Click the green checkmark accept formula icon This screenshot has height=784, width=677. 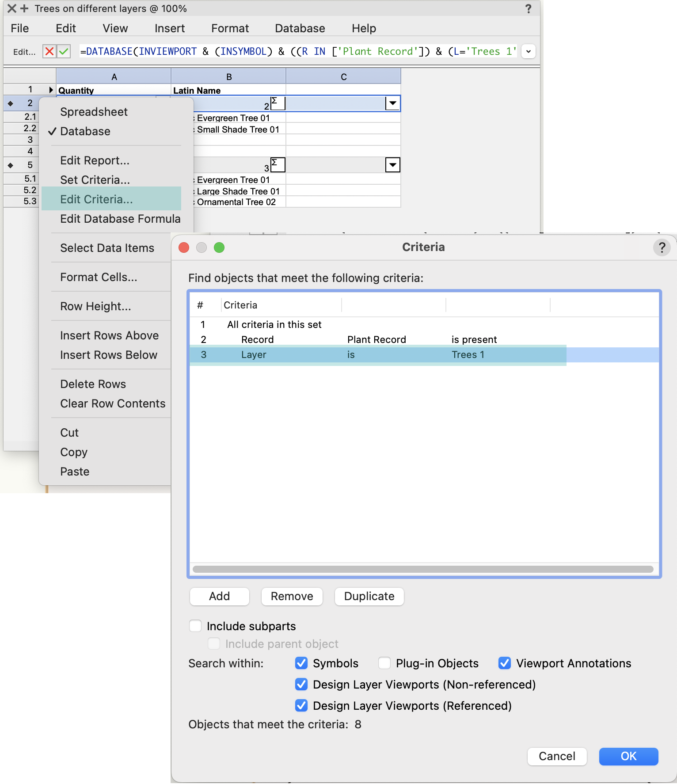[x=64, y=51]
